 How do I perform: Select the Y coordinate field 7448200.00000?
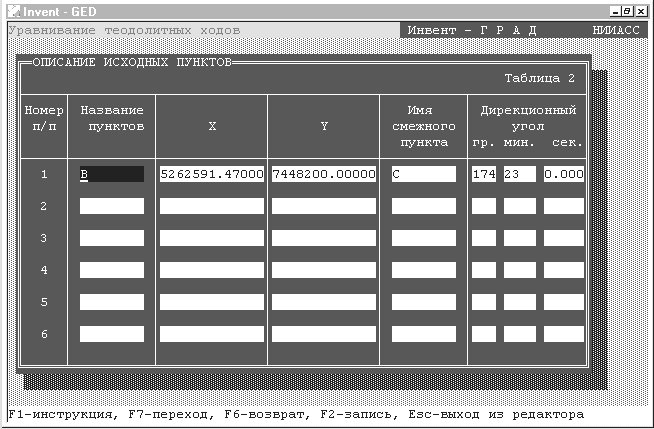tap(324, 174)
